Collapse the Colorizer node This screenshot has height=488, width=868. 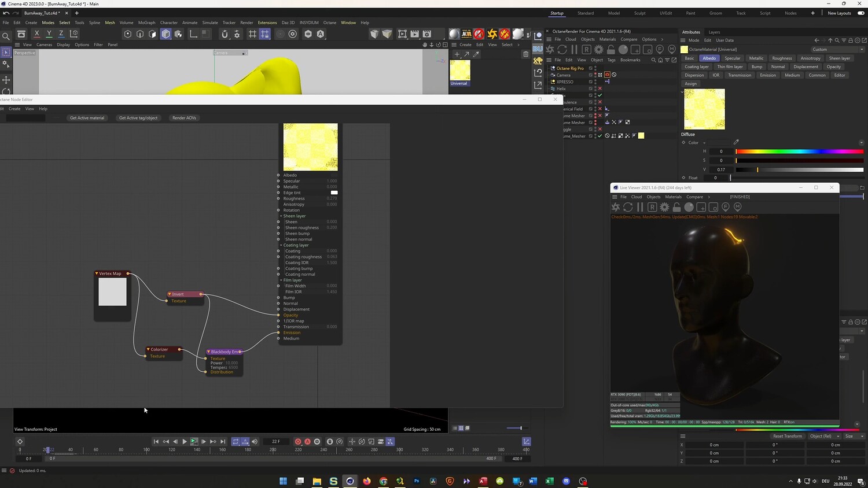click(x=148, y=349)
